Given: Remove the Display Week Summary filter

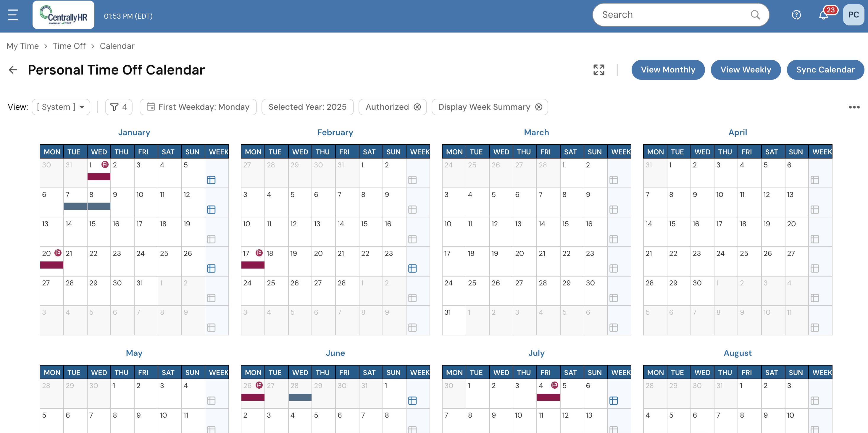Looking at the screenshot, I should pos(539,107).
